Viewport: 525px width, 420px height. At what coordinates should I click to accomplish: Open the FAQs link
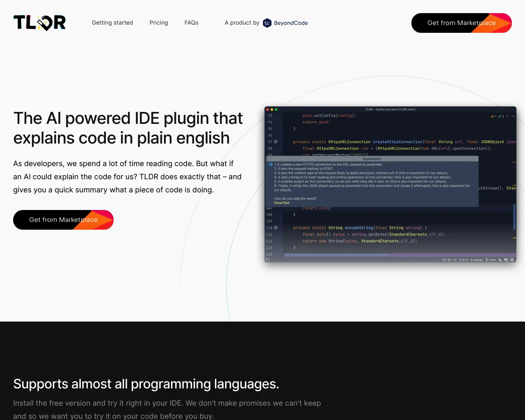[x=192, y=23]
